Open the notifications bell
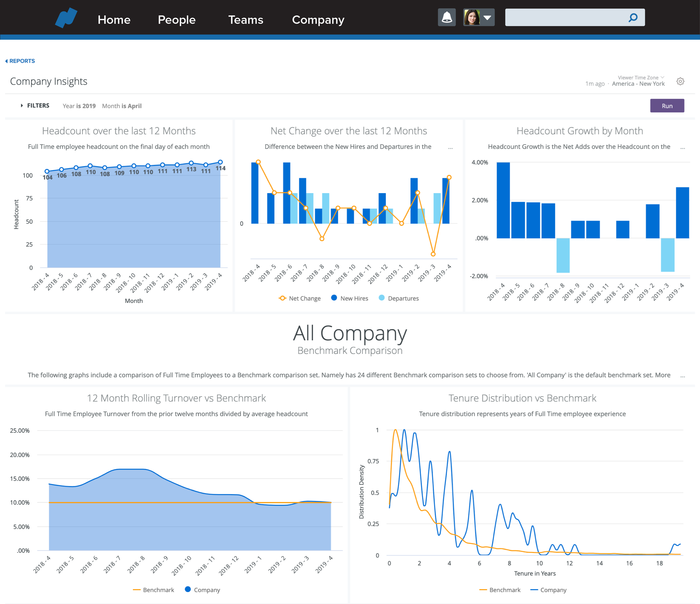Image resolution: width=700 pixels, height=604 pixels. coord(447,17)
